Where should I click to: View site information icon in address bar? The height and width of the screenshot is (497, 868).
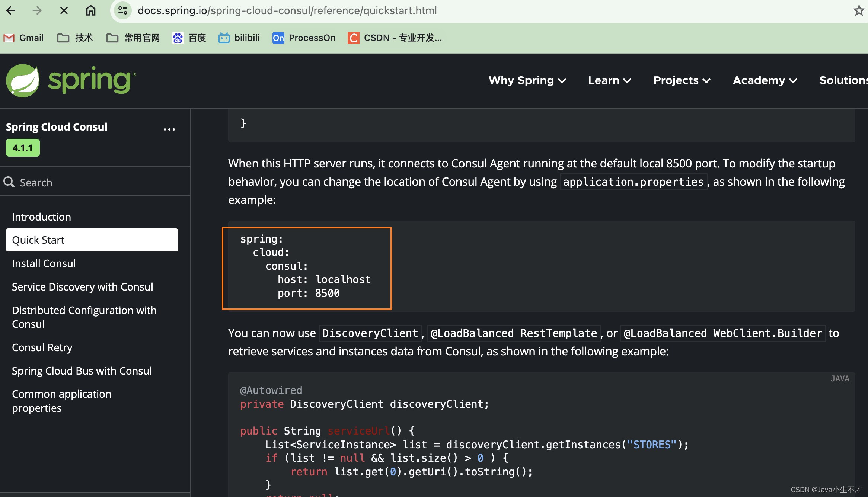[122, 10]
